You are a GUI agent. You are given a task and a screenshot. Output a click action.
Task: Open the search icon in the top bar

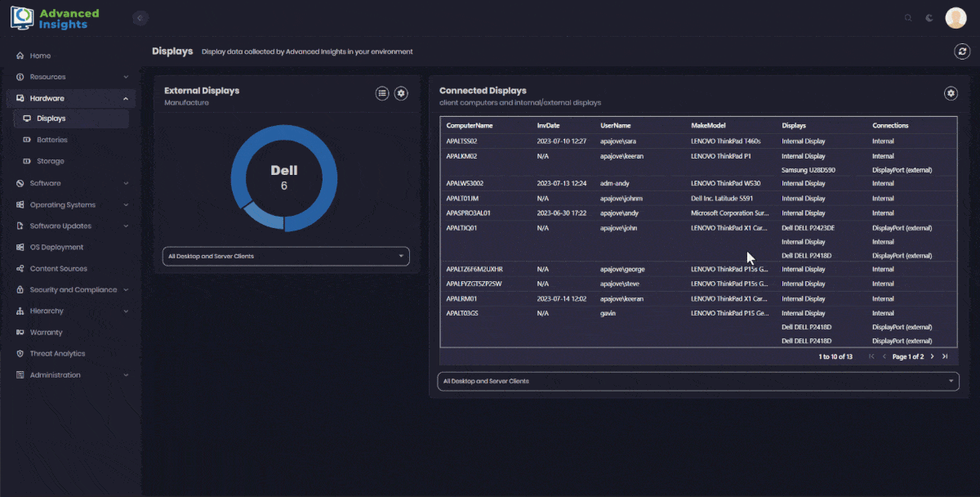click(x=909, y=18)
